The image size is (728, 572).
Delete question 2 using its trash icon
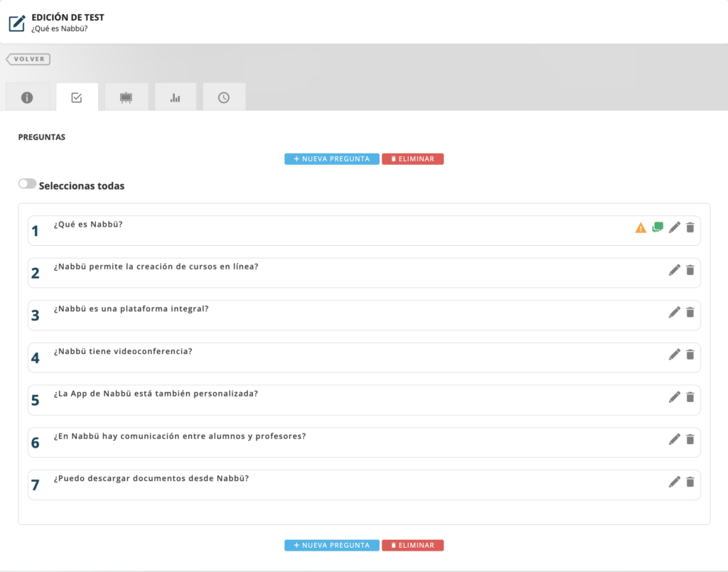[690, 270]
